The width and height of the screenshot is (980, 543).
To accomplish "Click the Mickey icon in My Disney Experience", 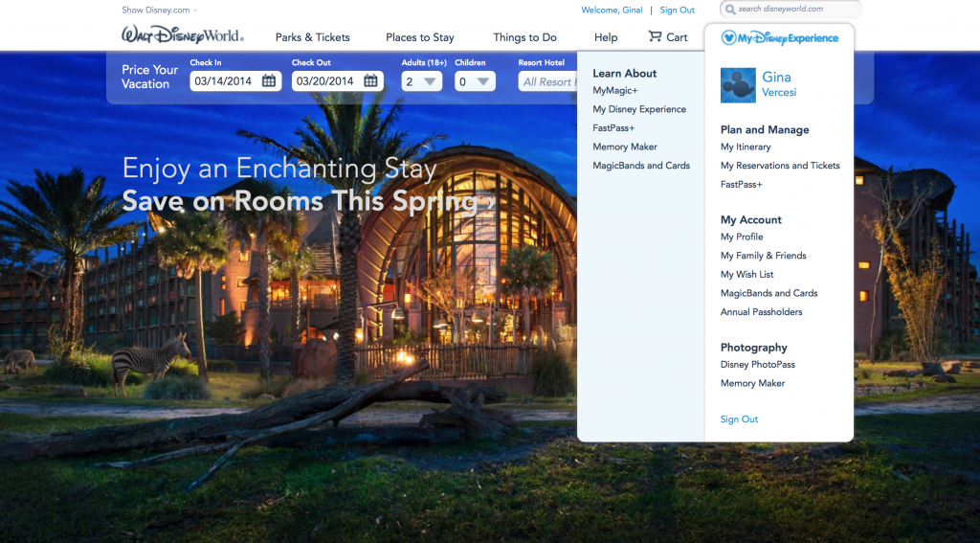I will 728,38.
